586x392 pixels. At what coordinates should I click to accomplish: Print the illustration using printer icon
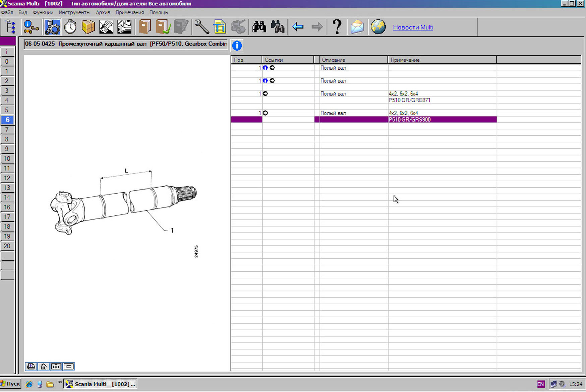pos(31,367)
